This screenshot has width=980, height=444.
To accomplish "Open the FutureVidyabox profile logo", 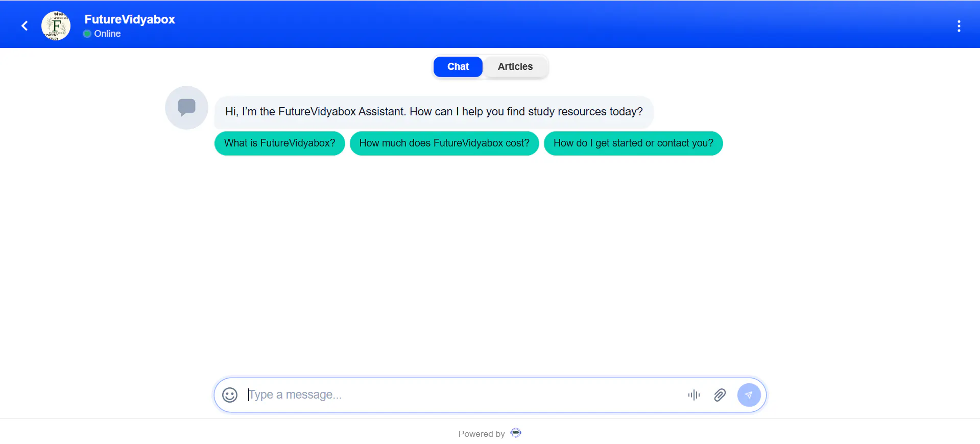I will point(56,26).
